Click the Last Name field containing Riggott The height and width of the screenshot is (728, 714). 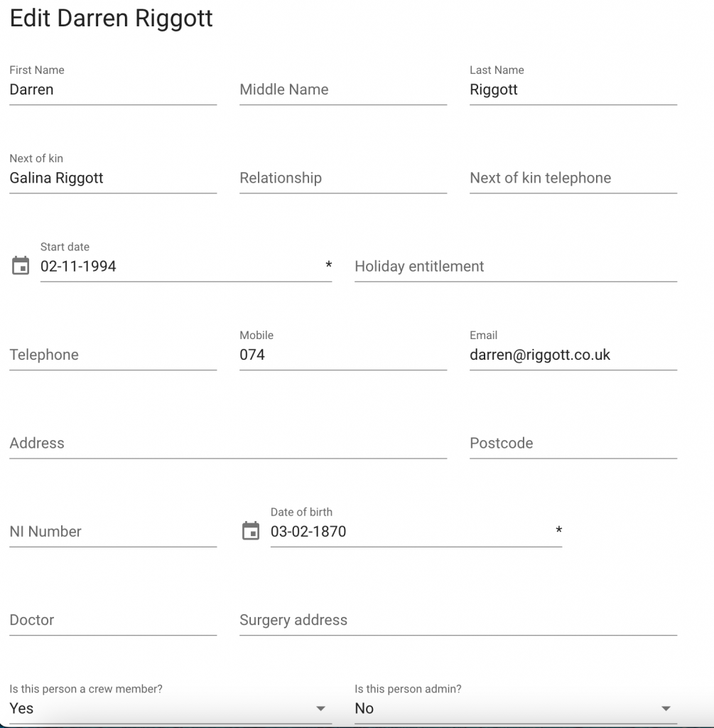pyautogui.click(x=573, y=90)
